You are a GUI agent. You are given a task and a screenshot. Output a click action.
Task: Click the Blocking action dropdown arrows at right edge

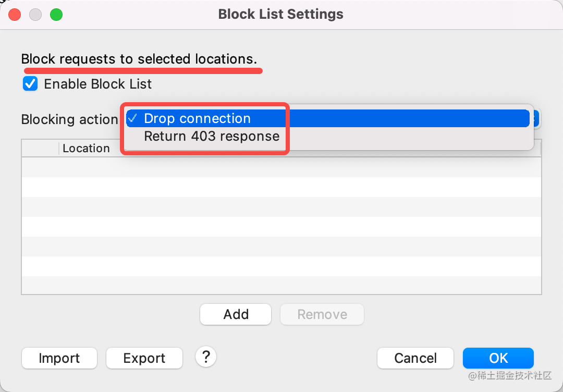pos(536,119)
